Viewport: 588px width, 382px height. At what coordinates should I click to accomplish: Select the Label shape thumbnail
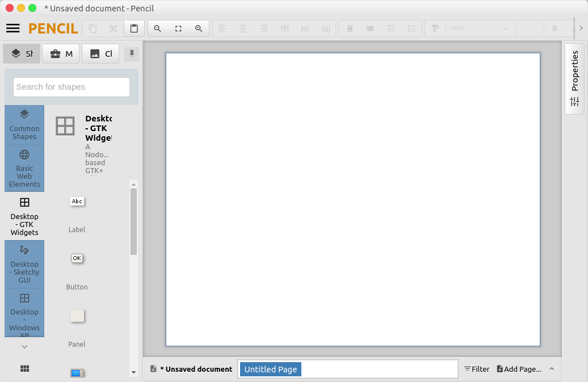[x=77, y=202]
